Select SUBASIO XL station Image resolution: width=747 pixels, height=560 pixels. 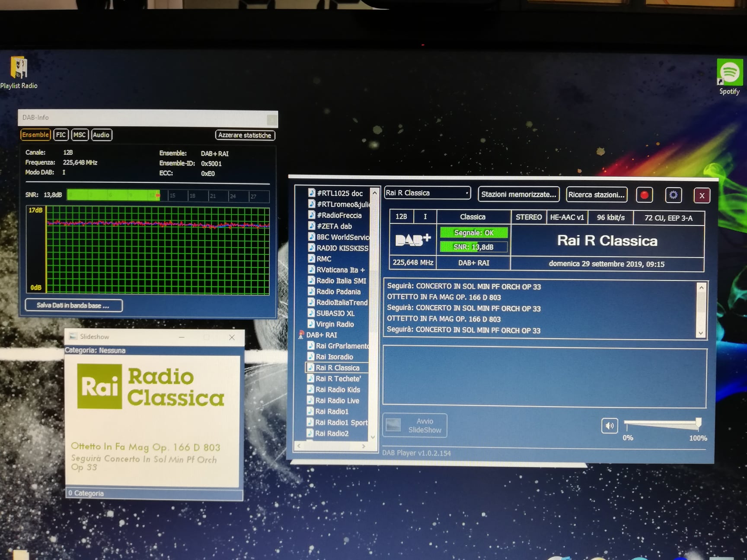[331, 313]
